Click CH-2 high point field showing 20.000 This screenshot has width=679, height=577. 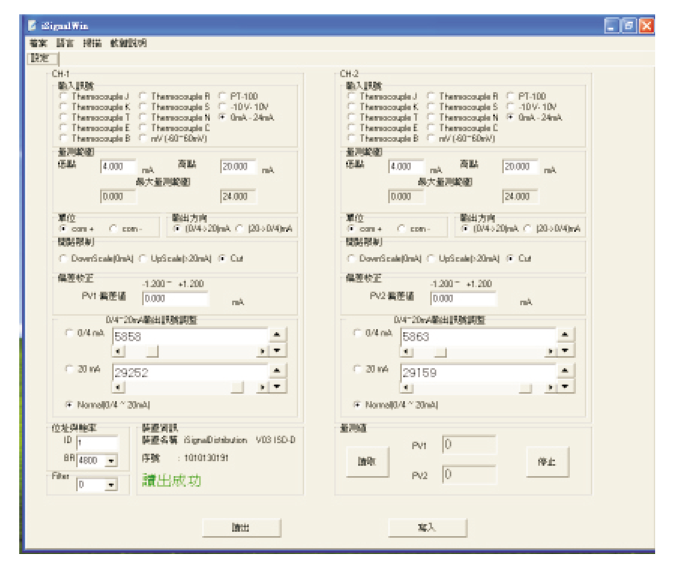[520, 167]
